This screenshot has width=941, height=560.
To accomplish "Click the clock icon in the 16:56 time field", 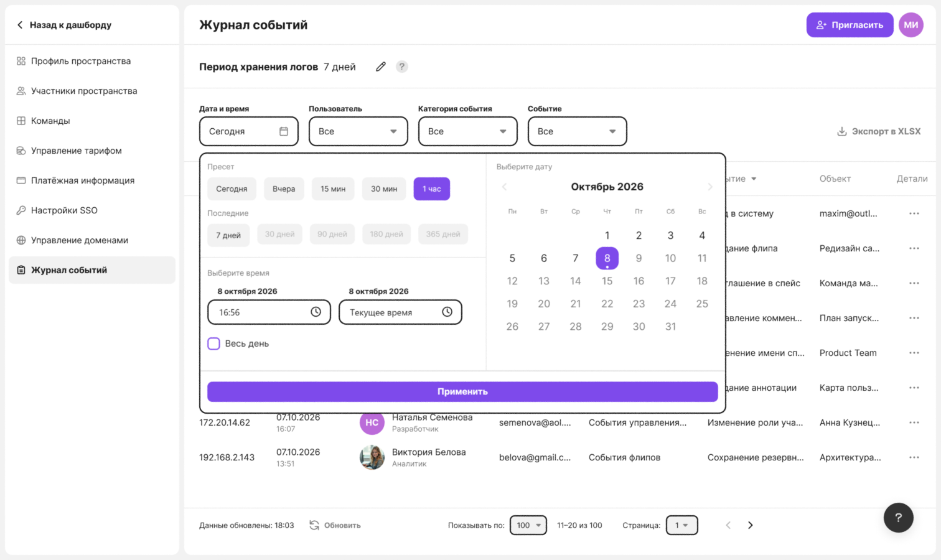I will pyautogui.click(x=316, y=312).
